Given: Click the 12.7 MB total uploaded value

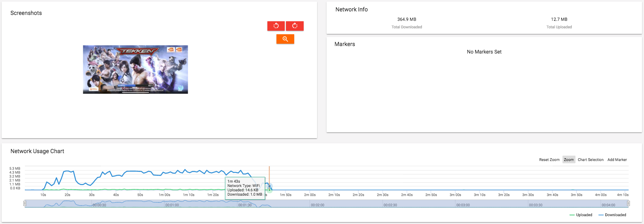Looking at the screenshot, I should [x=559, y=19].
